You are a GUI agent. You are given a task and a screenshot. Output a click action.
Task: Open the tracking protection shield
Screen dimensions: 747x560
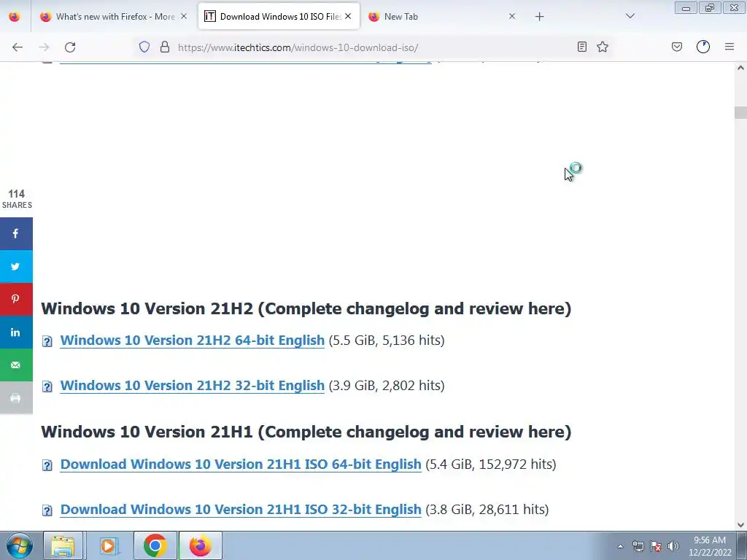(144, 47)
